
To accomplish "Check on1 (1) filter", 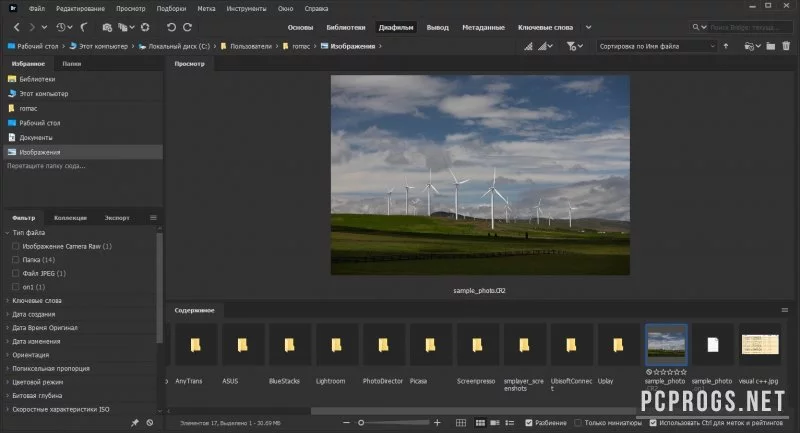I will point(16,287).
